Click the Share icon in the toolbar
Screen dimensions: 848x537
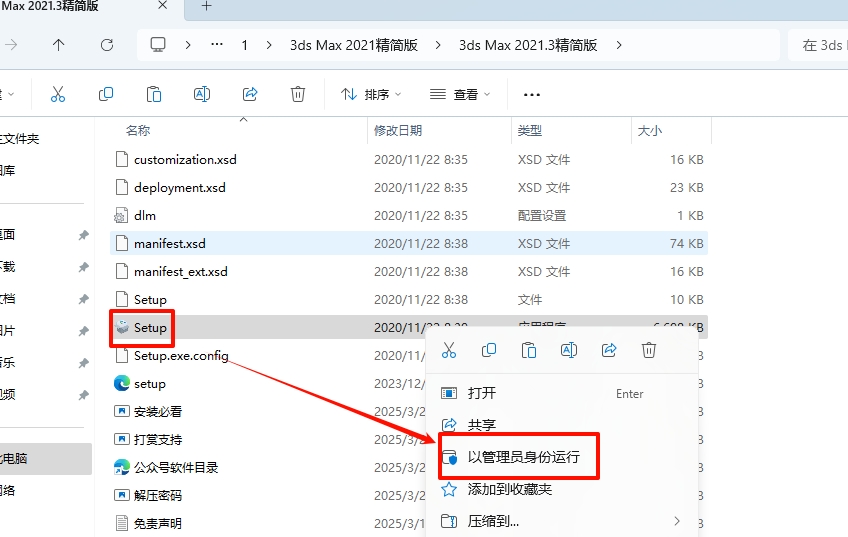pyautogui.click(x=250, y=94)
